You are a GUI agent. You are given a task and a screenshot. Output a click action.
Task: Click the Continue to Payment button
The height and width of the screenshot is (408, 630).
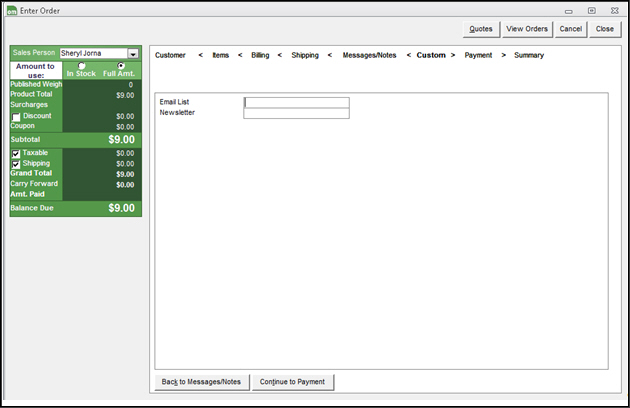click(x=292, y=382)
